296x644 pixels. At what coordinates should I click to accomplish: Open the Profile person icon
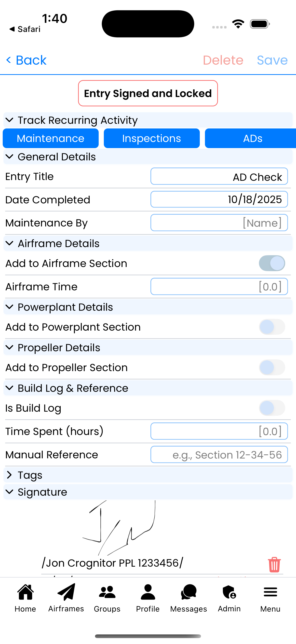[148, 592]
